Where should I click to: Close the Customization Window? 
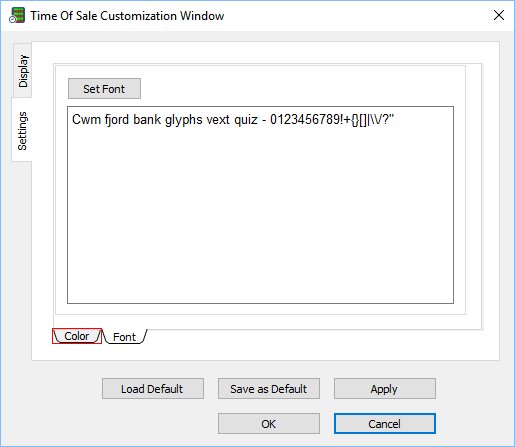tap(499, 15)
